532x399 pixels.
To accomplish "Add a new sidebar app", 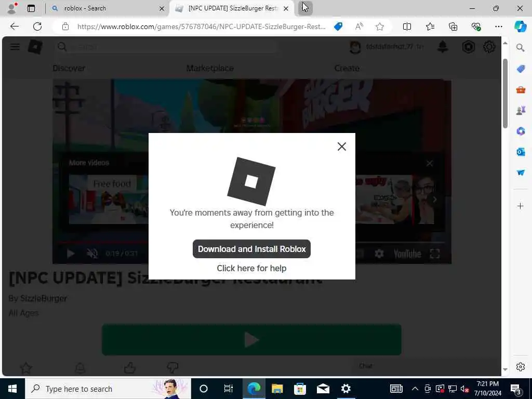I will [520, 206].
